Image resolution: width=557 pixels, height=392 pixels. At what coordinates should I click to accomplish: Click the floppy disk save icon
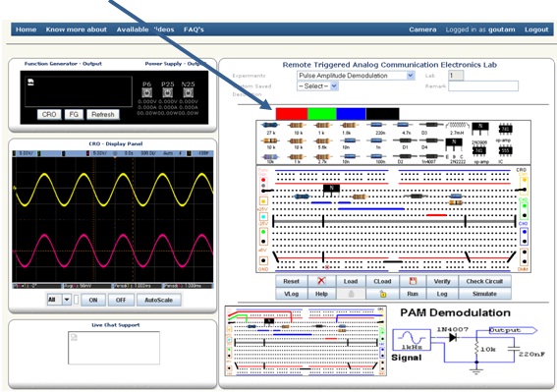point(413,281)
